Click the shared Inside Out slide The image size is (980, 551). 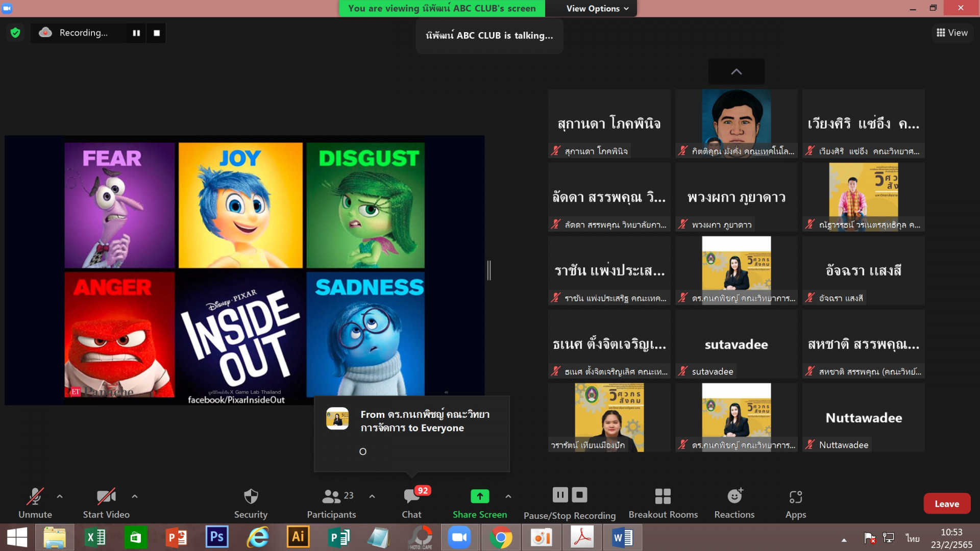click(x=244, y=270)
